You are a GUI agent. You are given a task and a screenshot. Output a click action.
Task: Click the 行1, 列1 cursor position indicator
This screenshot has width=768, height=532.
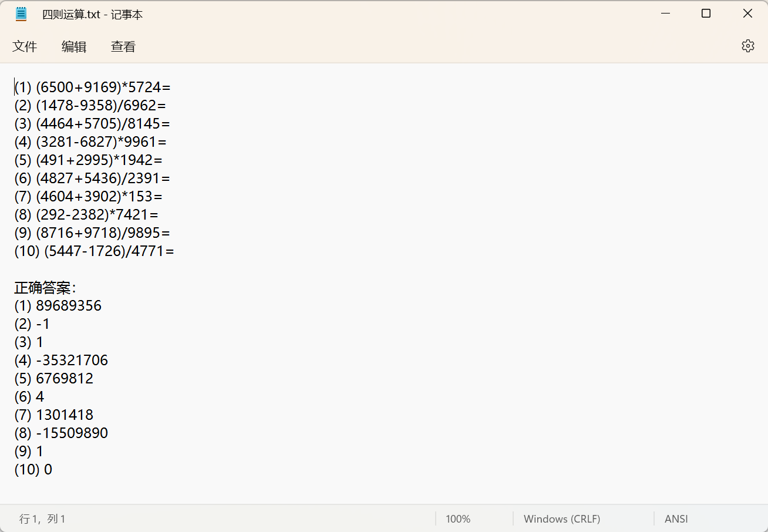tap(42, 519)
